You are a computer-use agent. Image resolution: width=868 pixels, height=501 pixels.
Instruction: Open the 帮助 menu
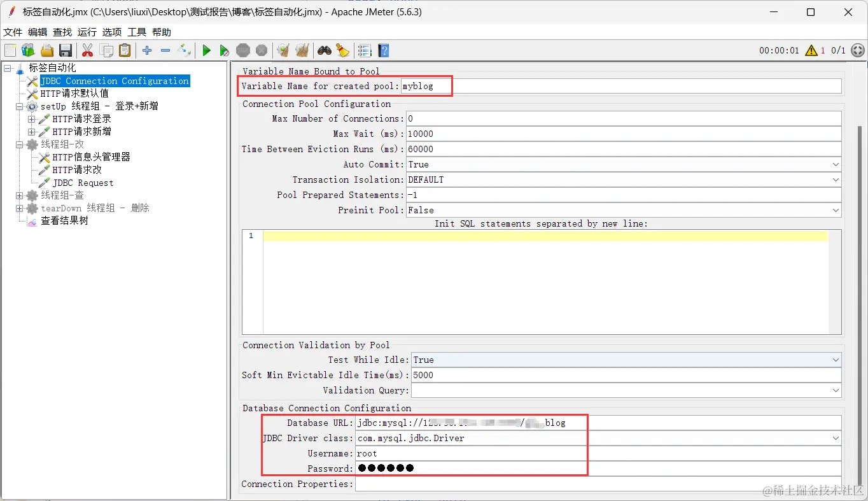pyautogui.click(x=162, y=32)
